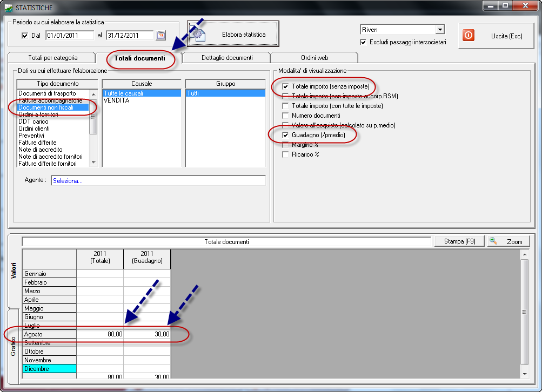Click Tipo documento list scroll-up arrow
Screen dimensions: 542x392
point(93,94)
